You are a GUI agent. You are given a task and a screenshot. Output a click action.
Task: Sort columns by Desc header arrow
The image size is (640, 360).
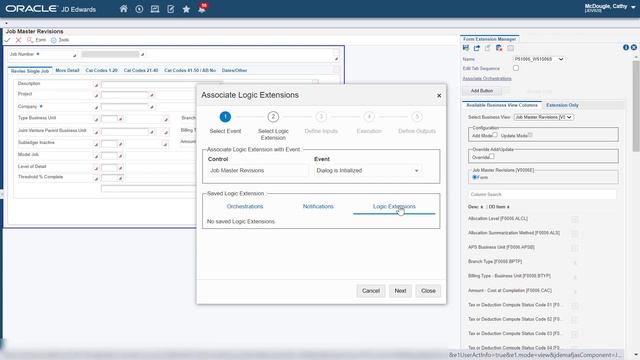482,207
